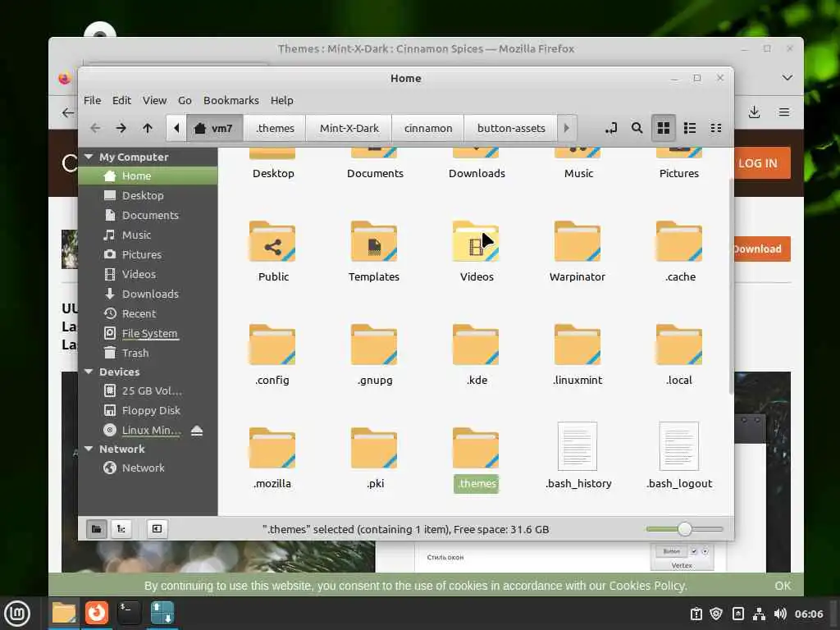Select the .gnupg folder icon
Image resolution: width=840 pixels, height=630 pixels.
tap(374, 345)
